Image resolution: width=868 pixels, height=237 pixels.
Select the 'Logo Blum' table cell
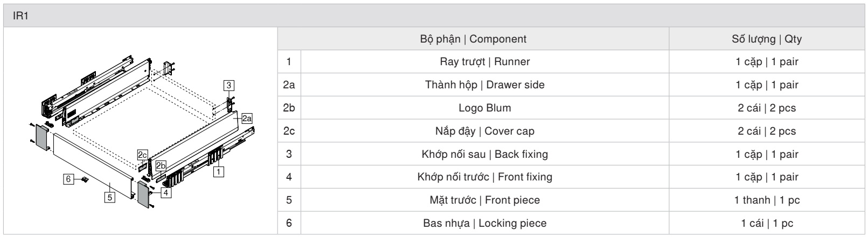pyautogui.click(x=485, y=108)
